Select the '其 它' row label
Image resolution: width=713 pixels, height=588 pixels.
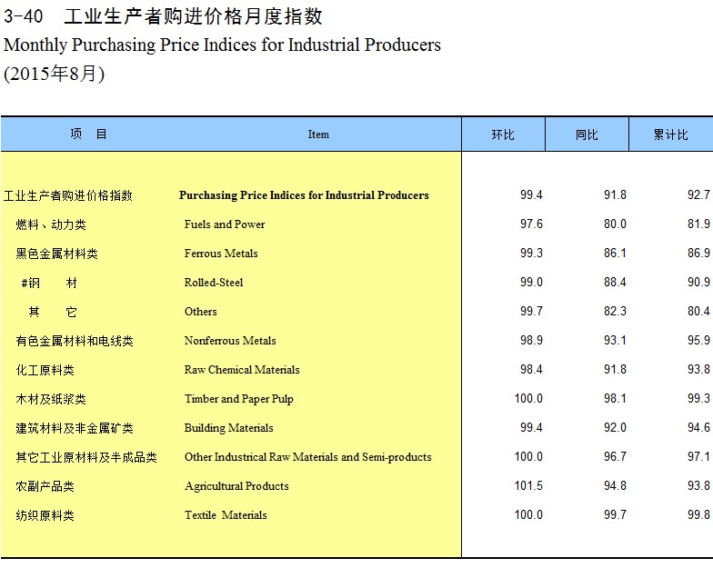(x=53, y=312)
